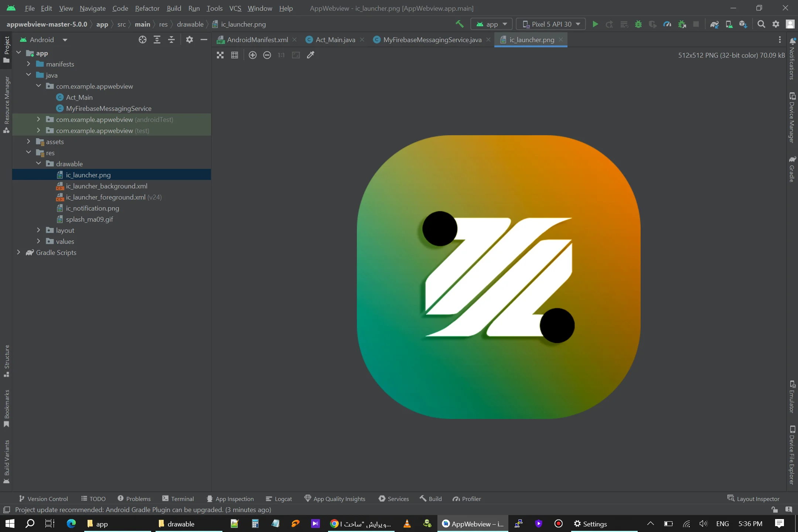Toggle the Notifications side panel
Screen dimensions: 798x532
[792, 58]
